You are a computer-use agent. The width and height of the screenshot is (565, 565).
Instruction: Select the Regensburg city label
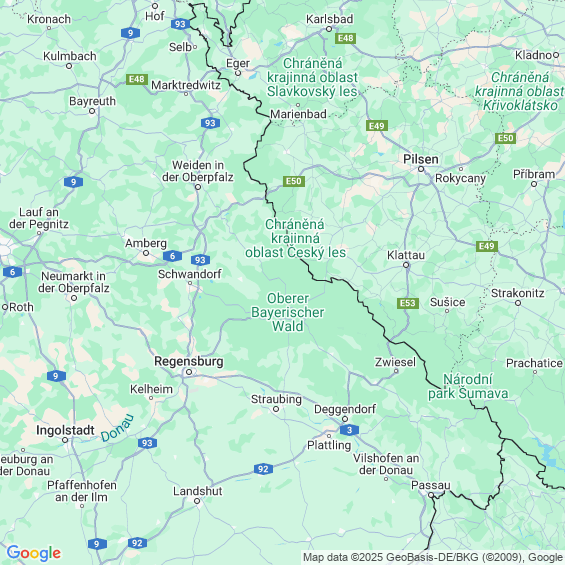(x=189, y=361)
